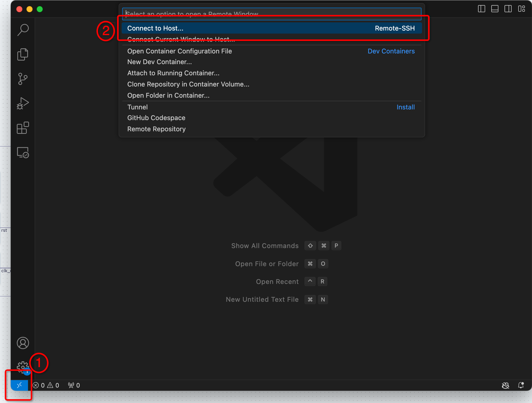The width and height of the screenshot is (532, 403).
Task: Focus the remote window option search field
Action: (272, 14)
